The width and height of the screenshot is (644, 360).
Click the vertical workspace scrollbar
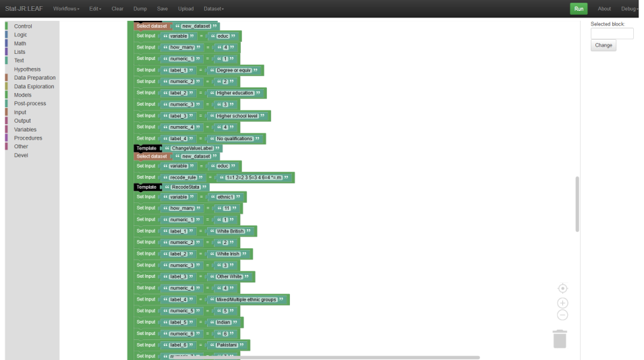pyautogui.click(x=577, y=204)
